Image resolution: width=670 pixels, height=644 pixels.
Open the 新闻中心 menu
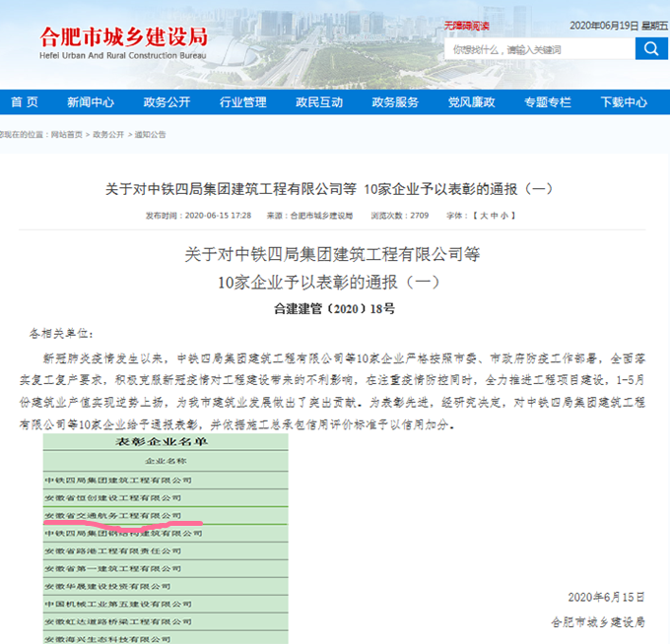pyautogui.click(x=91, y=102)
